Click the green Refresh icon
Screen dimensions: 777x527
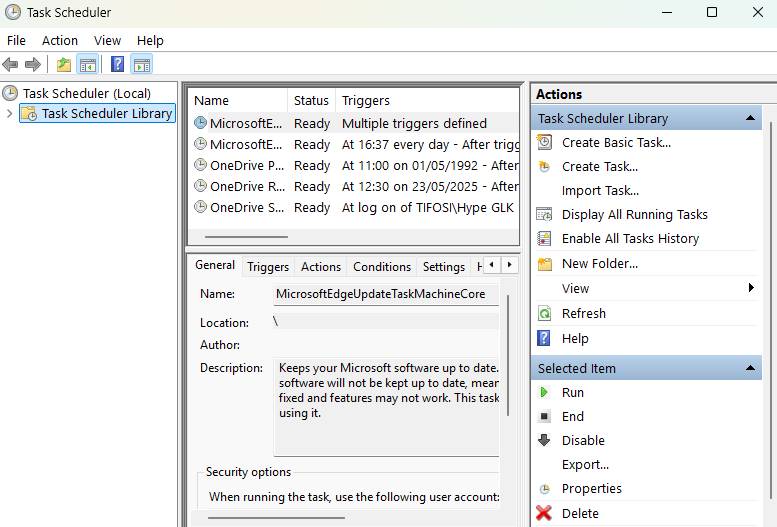544,313
